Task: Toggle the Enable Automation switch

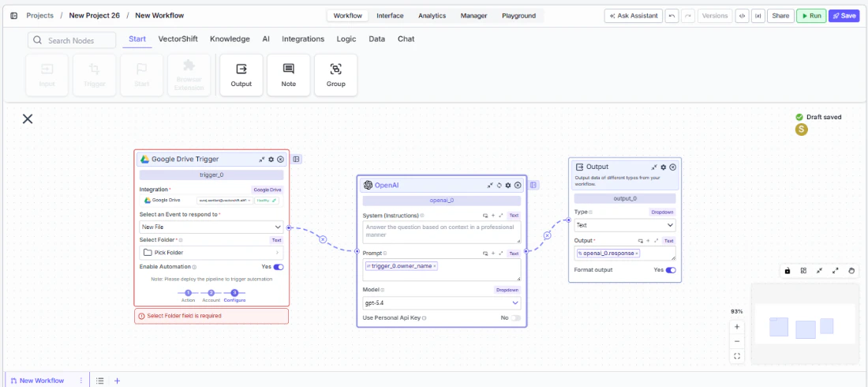Action: click(x=279, y=267)
